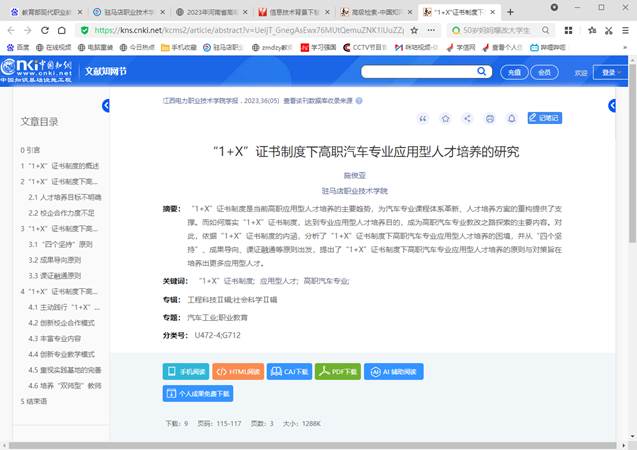Jump to outline item 4.3 丰富专业内容
This screenshot has width=637, height=450.
[55, 339]
